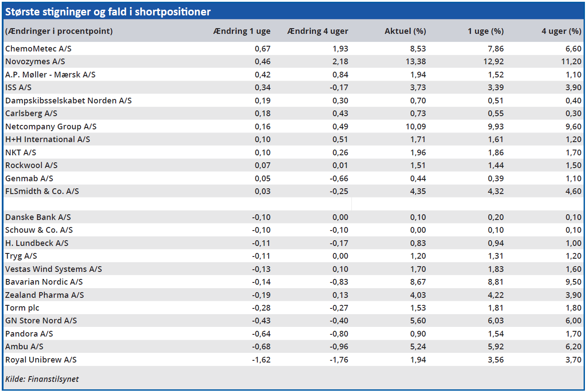Select the Tryg A/S row name
Screen dimensions: 588x392
click(x=21, y=256)
